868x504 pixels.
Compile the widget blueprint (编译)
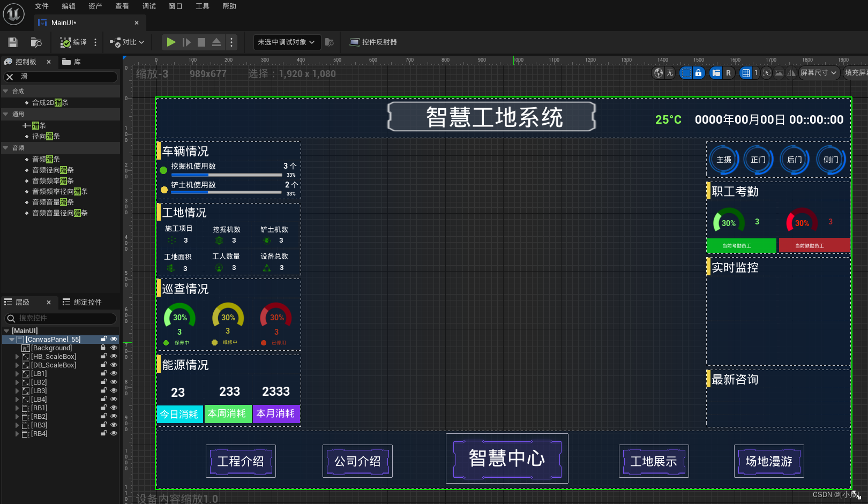pos(73,42)
